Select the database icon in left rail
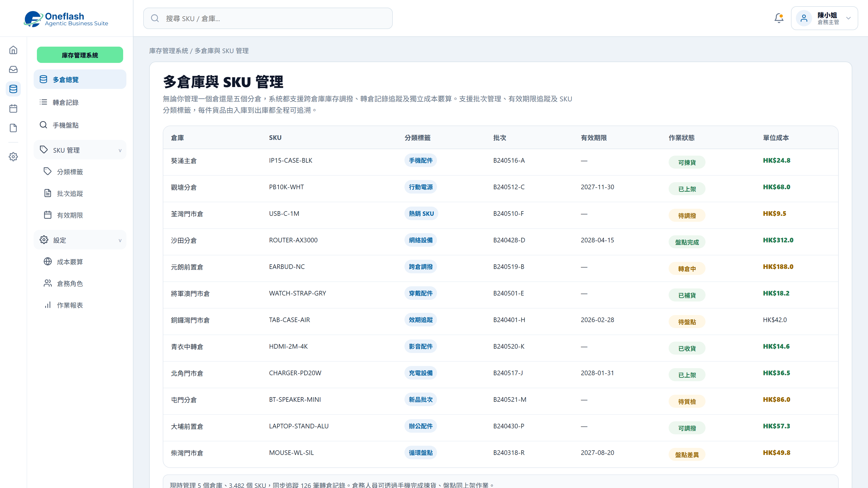 [13, 89]
